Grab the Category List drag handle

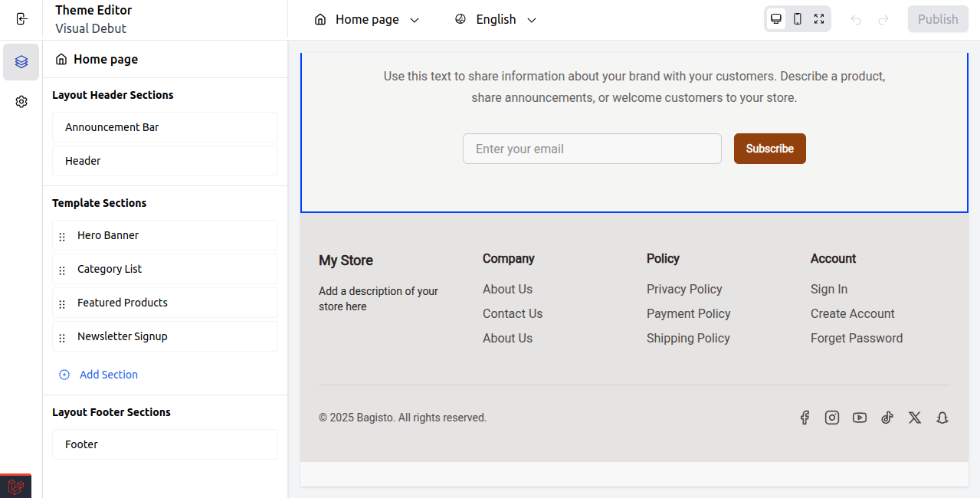point(62,270)
